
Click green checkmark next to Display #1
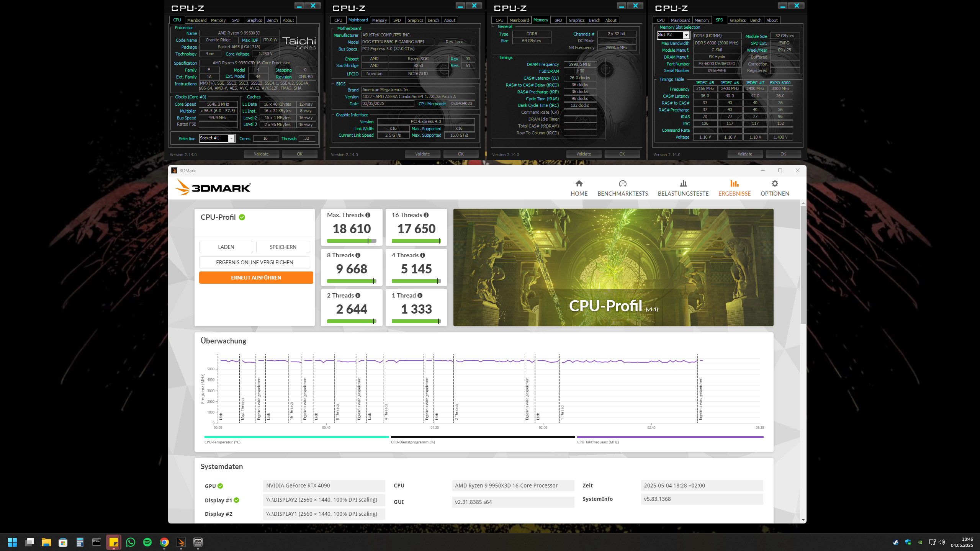tap(237, 500)
